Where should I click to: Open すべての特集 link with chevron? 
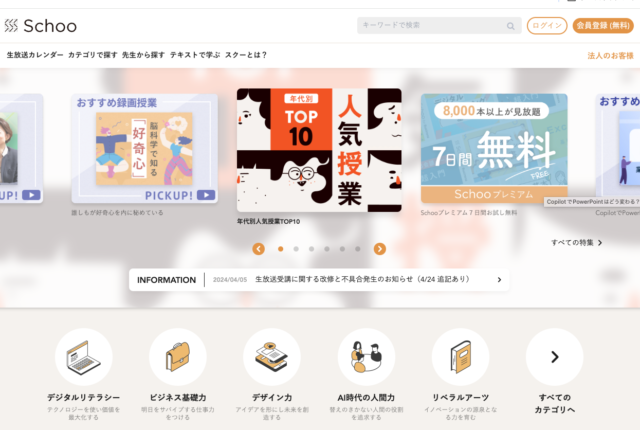pos(576,243)
